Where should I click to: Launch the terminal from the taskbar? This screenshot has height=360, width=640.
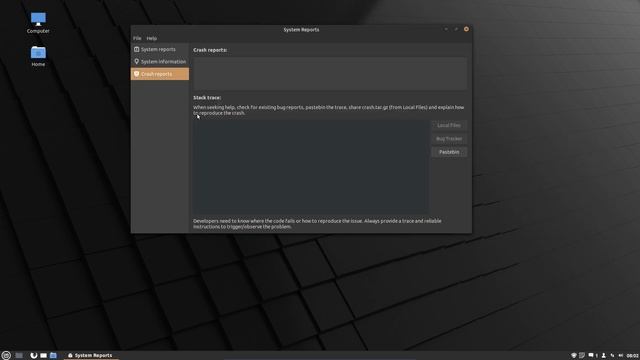[44, 356]
